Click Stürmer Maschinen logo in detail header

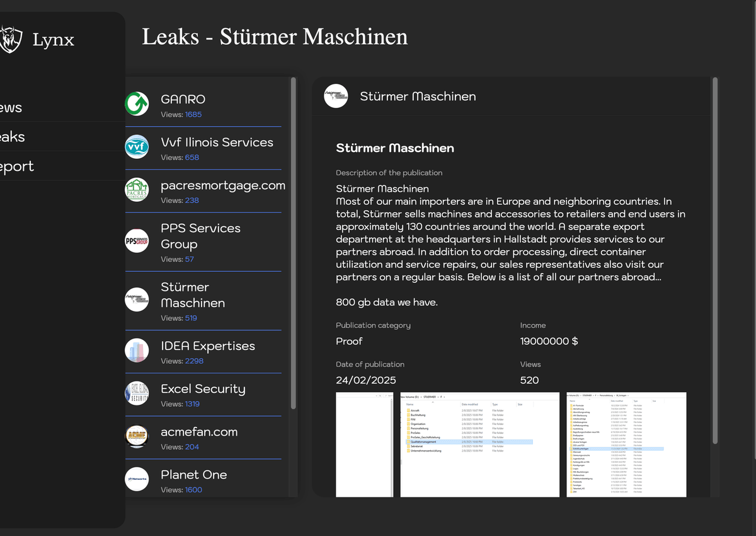[x=336, y=96]
